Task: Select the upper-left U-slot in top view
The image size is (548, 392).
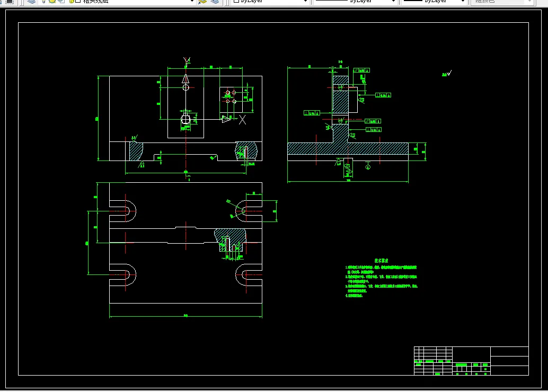Action: point(122,211)
